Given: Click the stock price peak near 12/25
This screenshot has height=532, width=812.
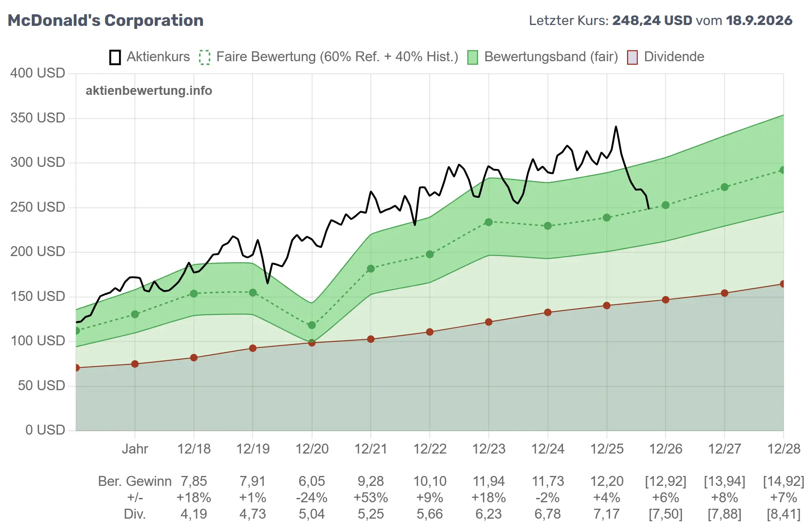Looking at the screenshot, I should 616,127.
